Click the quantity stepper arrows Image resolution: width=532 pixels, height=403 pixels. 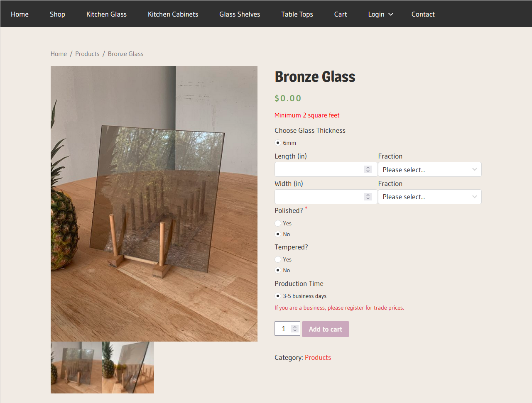point(295,329)
